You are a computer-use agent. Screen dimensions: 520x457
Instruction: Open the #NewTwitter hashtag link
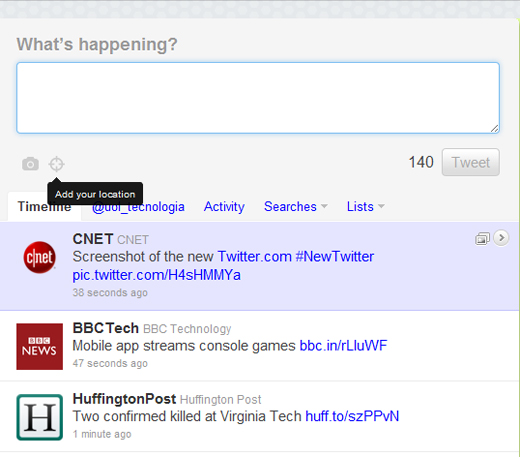coord(334,257)
